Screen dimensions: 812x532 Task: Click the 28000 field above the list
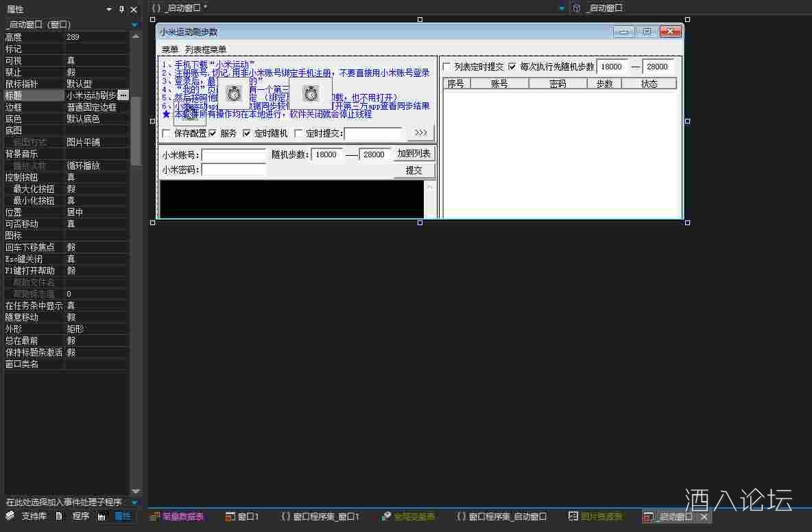pos(659,67)
